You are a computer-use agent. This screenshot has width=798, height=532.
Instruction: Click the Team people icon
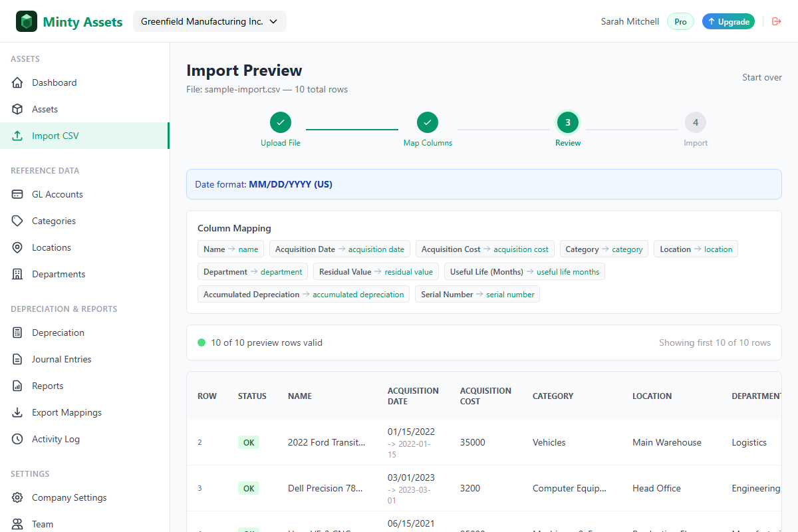[x=18, y=524]
